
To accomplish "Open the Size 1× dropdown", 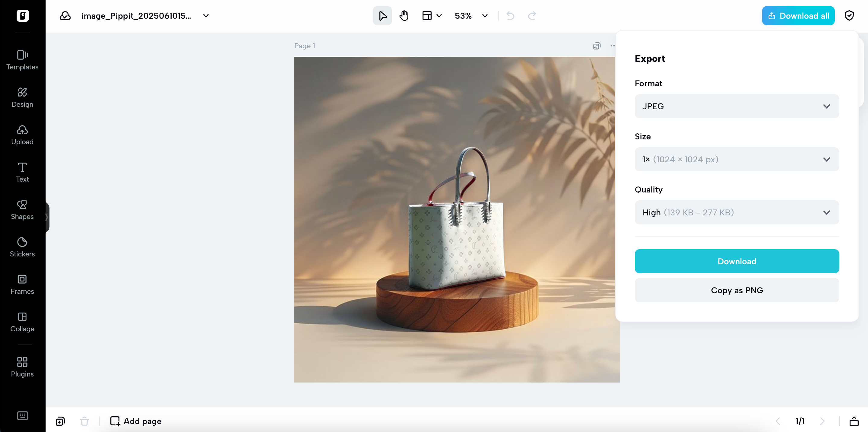I will coord(737,159).
